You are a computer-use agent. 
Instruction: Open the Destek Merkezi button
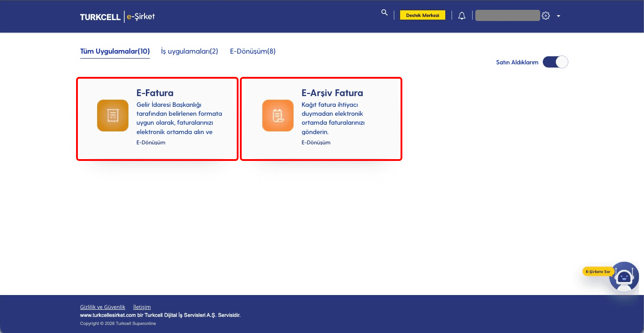click(422, 15)
